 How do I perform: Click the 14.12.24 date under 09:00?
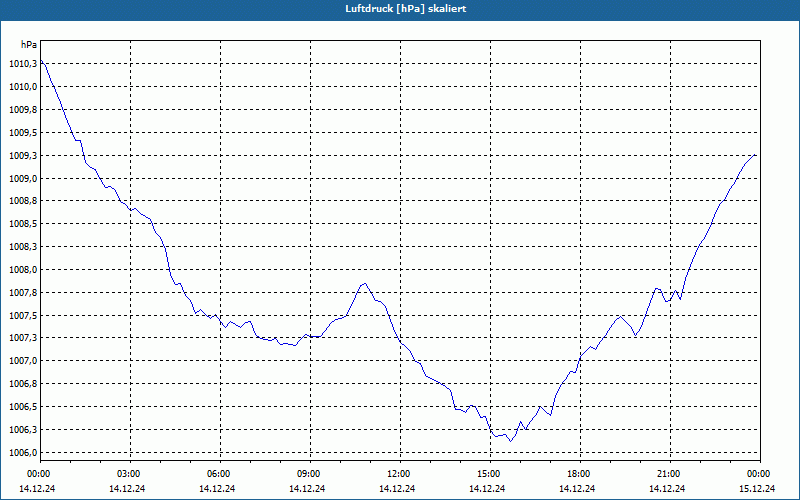[x=307, y=488]
